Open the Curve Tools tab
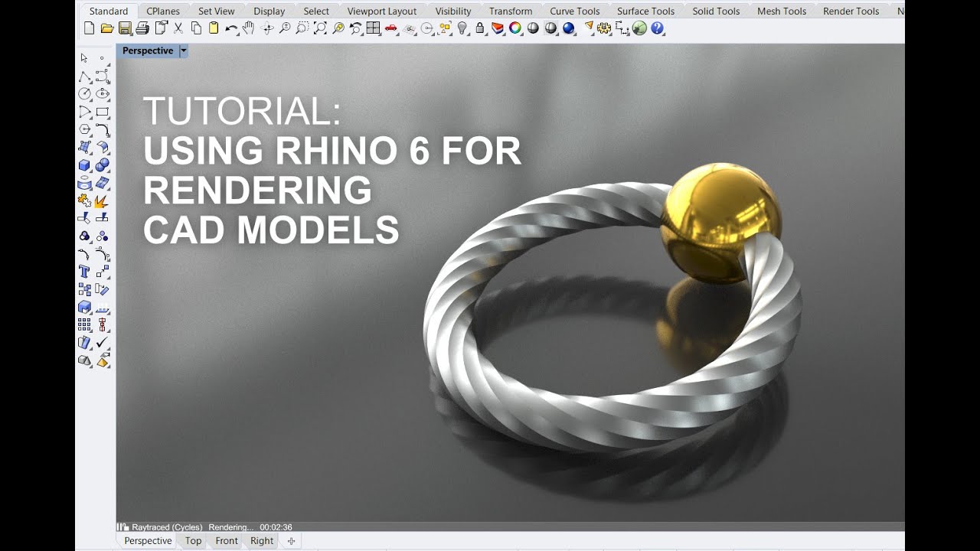This screenshot has width=980, height=551. (575, 11)
